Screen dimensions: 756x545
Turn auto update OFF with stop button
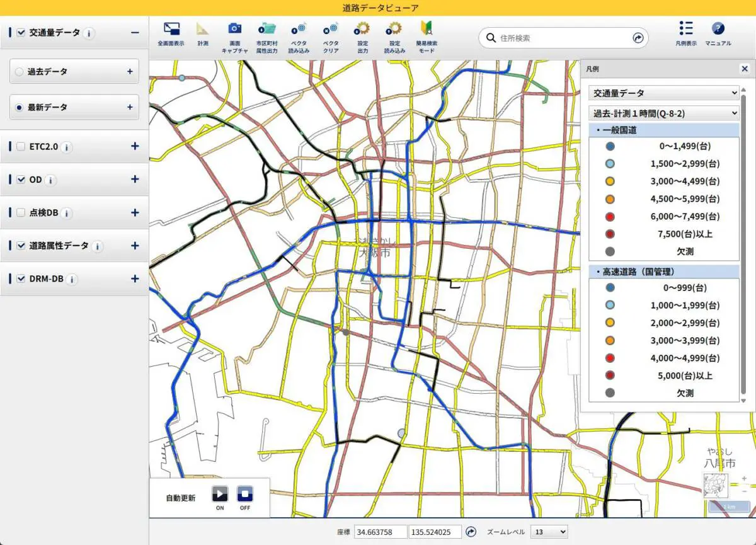tap(245, 493)
